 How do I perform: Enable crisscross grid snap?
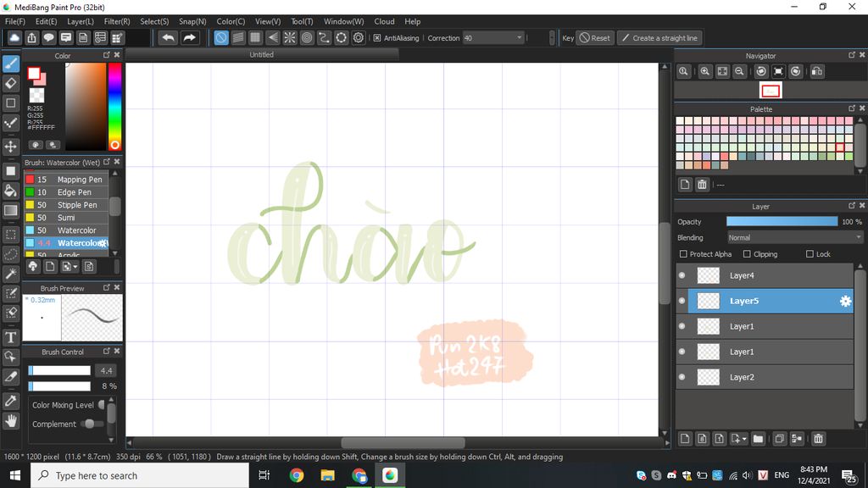(x=255, y=37)
